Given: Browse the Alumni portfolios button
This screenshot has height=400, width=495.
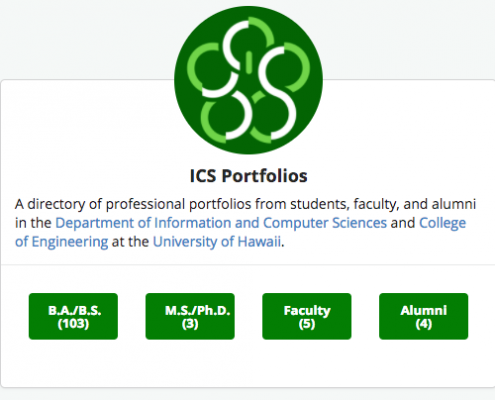Looking at the screenshot, I should click(424, 316).
